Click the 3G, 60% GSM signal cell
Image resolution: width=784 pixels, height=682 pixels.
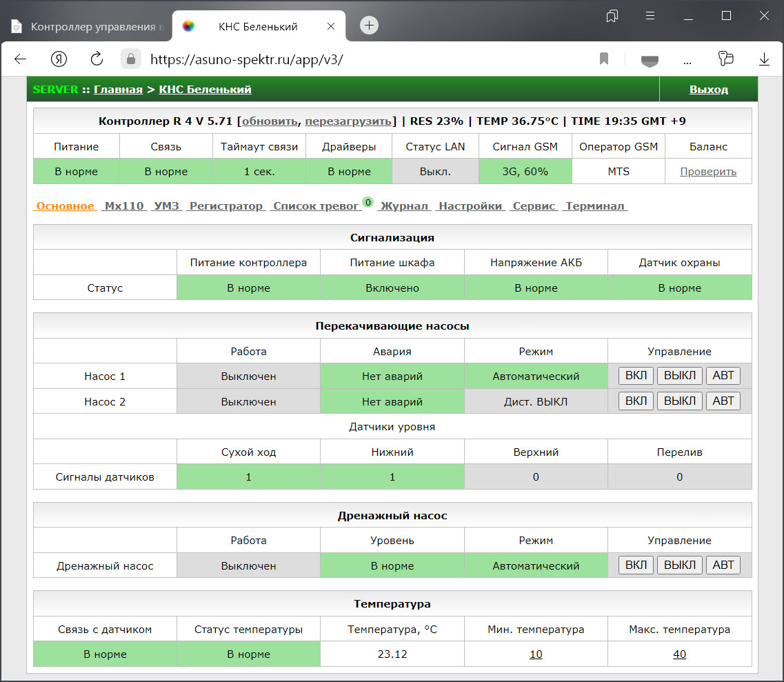point(525,172)
